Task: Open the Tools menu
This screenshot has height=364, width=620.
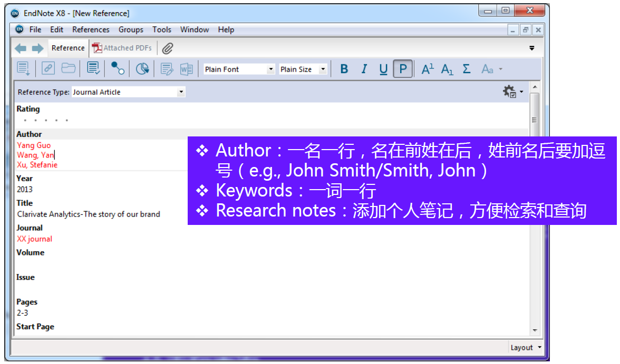Action: point(162,29)
